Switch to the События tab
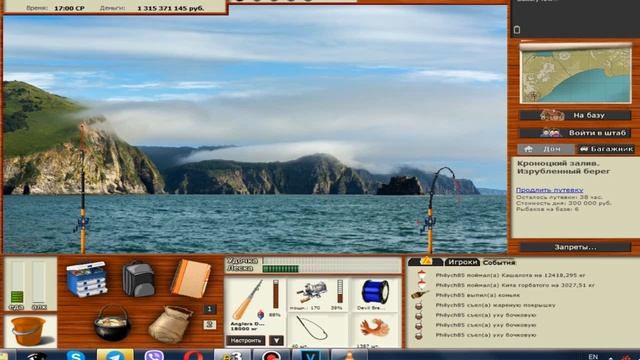 pyautogui.click(x=499, y=262)
